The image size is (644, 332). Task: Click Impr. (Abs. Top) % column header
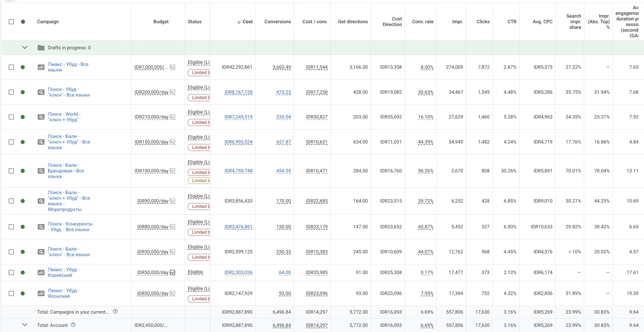point(599,22)
